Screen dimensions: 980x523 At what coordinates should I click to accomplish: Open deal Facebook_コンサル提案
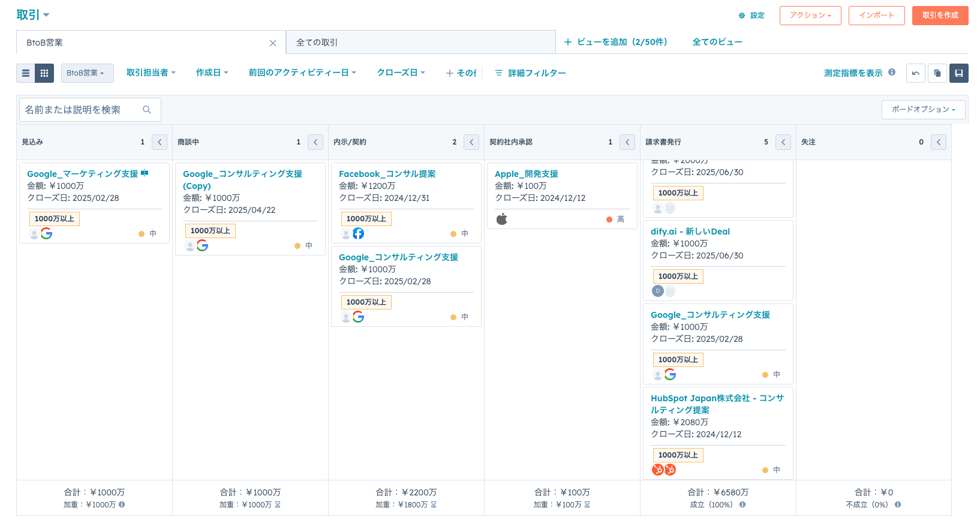(x=387, y=174)
